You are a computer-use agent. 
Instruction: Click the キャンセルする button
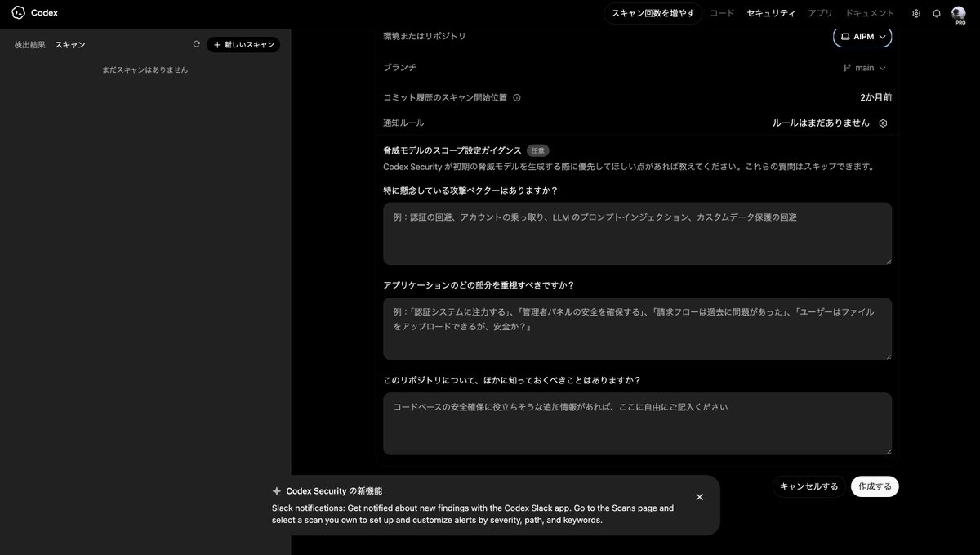(808, 486)
